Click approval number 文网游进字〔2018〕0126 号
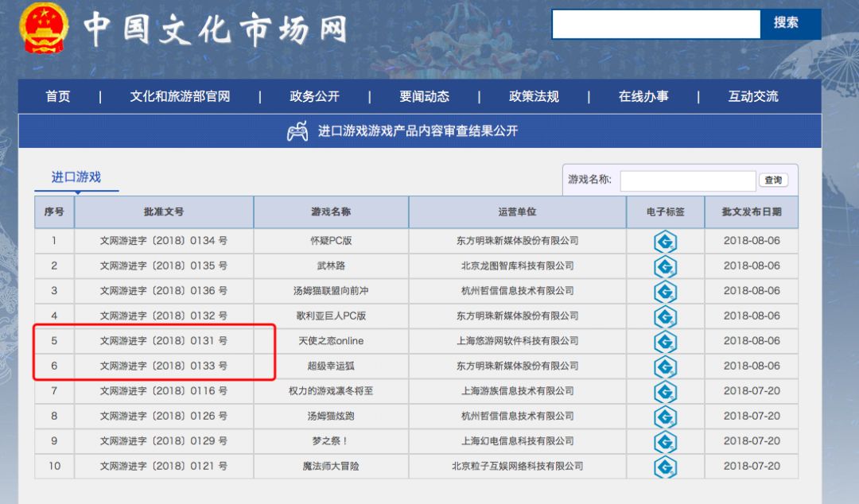This screenshot has width=859, height=504. coord(163,416)
